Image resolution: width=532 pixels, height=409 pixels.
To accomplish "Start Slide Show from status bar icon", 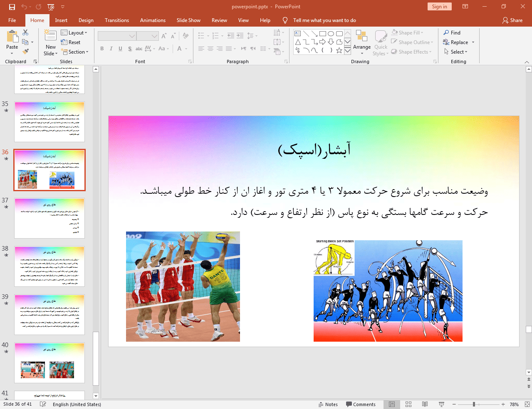I will 441,404.
